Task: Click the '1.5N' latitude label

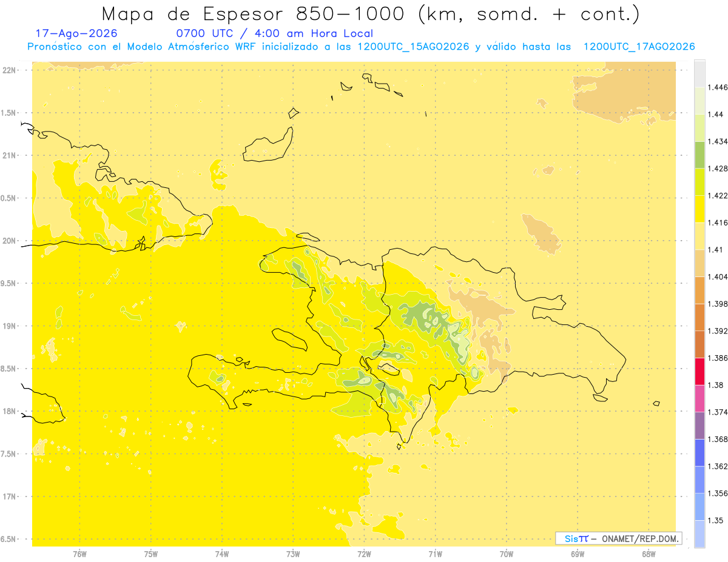Action: point(9,113)
